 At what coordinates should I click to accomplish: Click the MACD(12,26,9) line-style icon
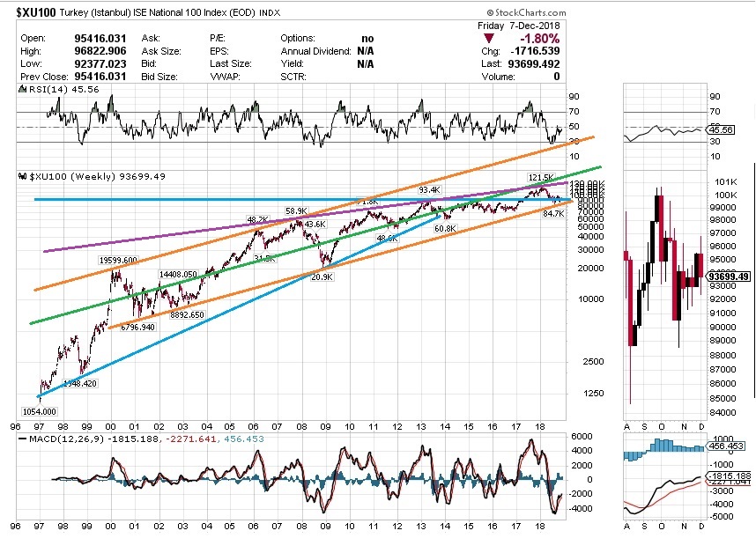23,439
